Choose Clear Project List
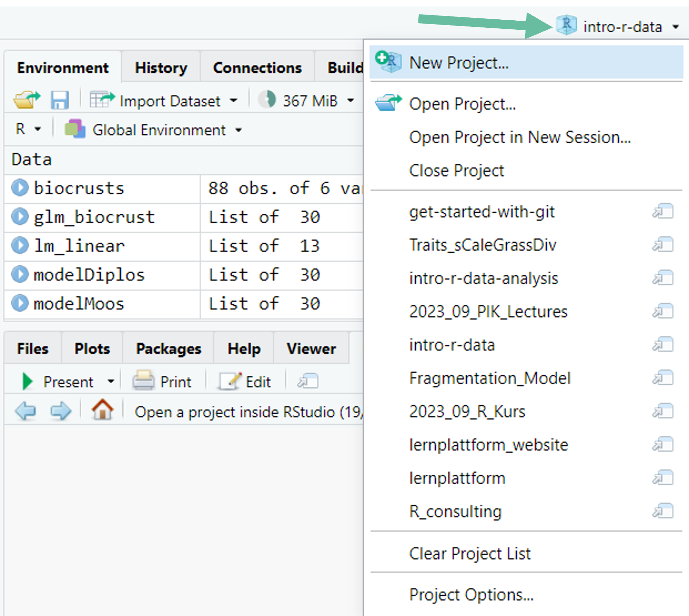689x616 pixels. point(470,554)
